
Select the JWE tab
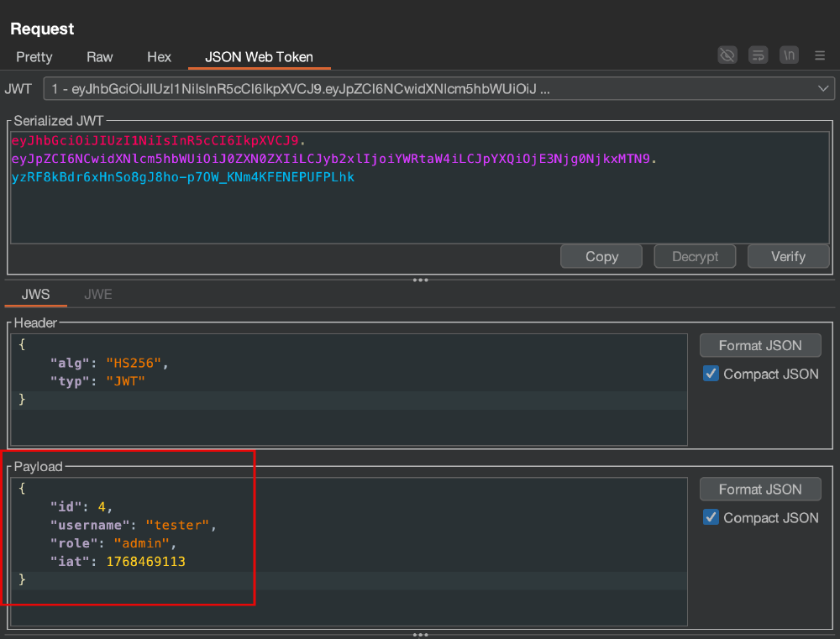click(98, 294)
